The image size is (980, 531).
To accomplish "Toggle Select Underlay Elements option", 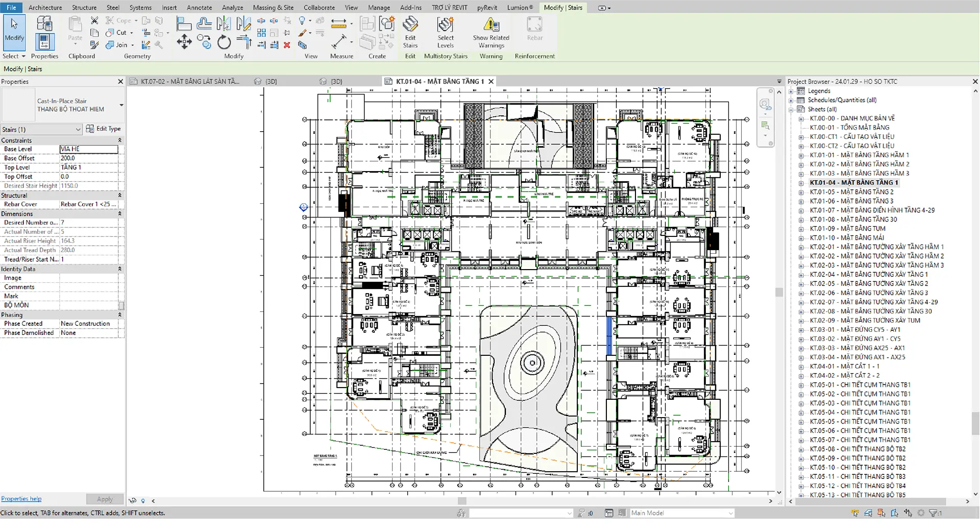I will pyautogui.click(x=868, y=513).
